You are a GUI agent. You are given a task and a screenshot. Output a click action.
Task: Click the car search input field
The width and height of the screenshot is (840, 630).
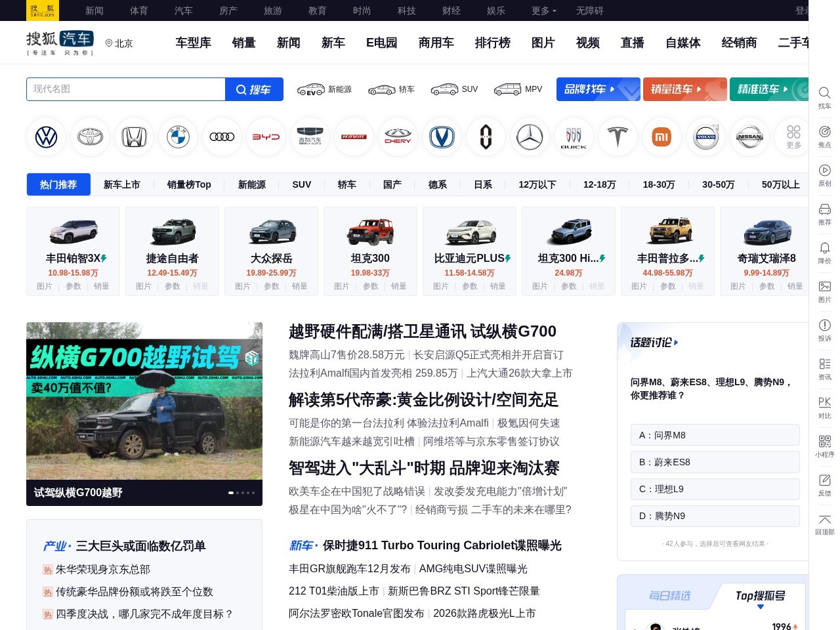[x=126, y=89]
